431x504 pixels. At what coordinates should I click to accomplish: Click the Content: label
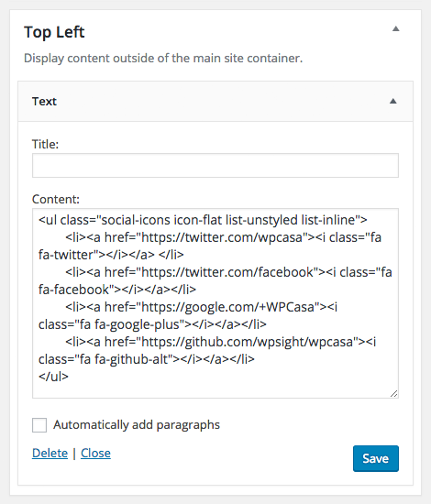[56, 199]
